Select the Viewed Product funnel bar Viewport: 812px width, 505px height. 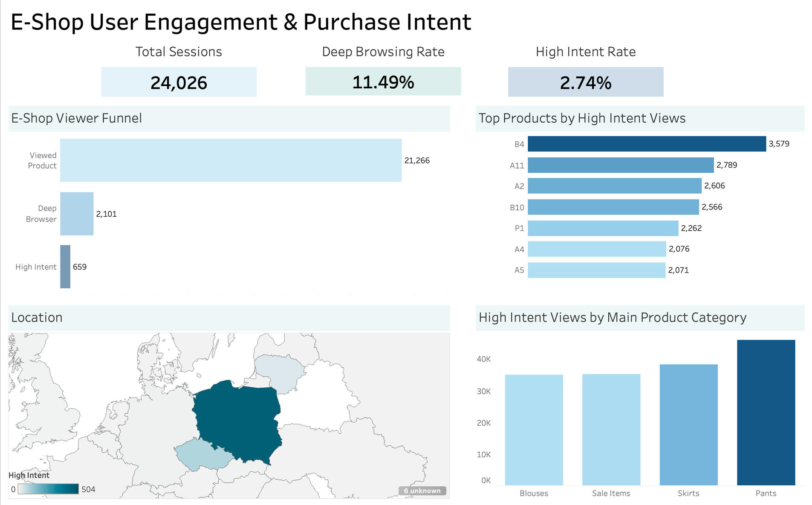pyautogui.click(x=231, y=160)
